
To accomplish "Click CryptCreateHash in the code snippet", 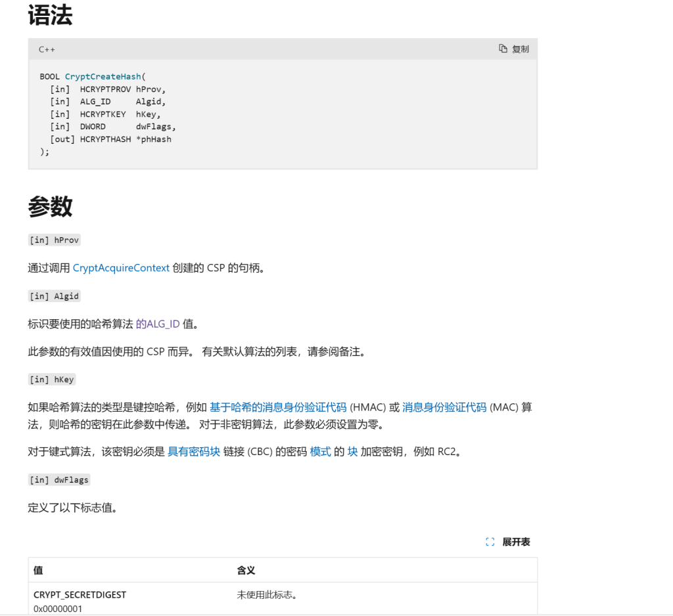I will coord(103,77).
